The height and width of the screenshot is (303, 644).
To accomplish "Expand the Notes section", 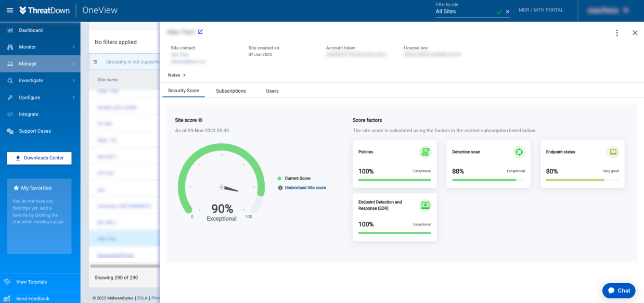I will click(x=177, y=75).
